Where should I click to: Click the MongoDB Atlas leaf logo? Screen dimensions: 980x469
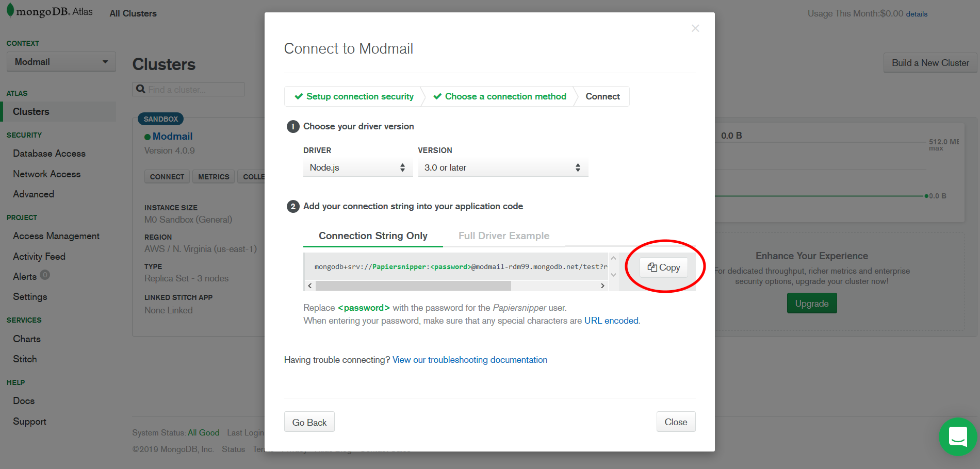(x=10, y=10)
